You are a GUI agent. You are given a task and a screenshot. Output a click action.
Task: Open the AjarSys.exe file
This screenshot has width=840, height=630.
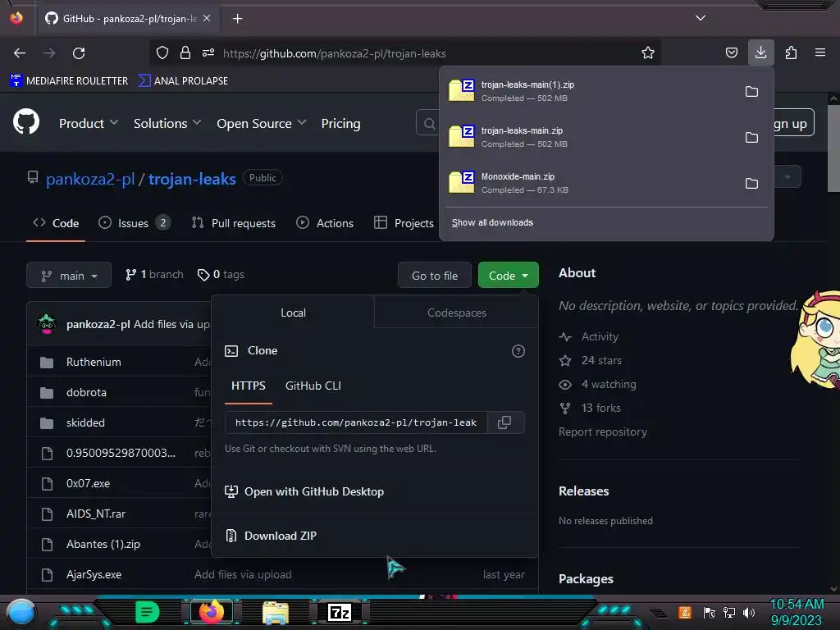coord(94,574)
